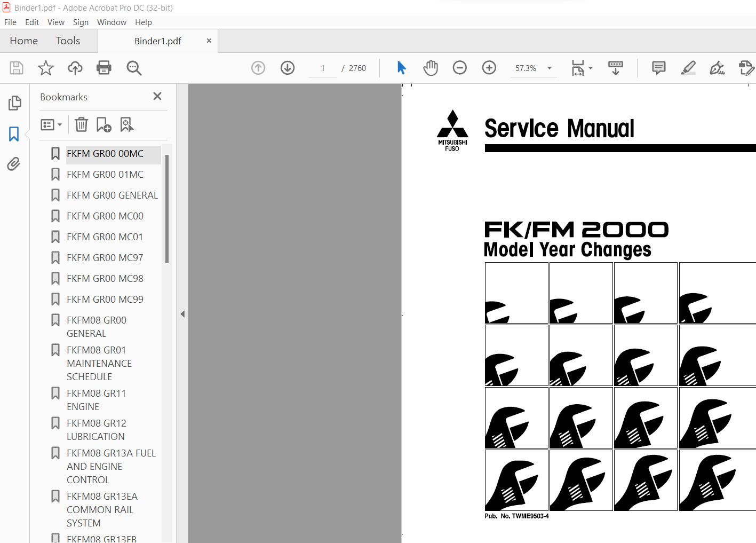
Task: Open the FKFM GR00 01MC bookmark
Action: (x=105, y=175)
